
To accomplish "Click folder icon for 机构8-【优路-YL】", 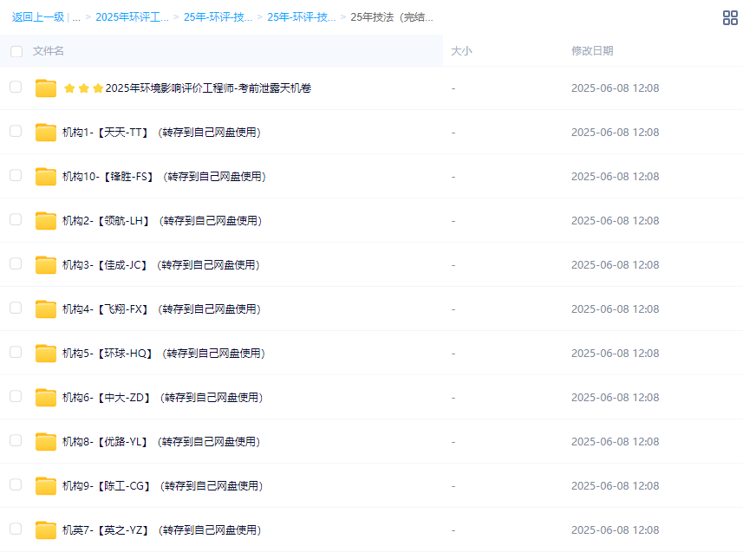I will 46,442.
